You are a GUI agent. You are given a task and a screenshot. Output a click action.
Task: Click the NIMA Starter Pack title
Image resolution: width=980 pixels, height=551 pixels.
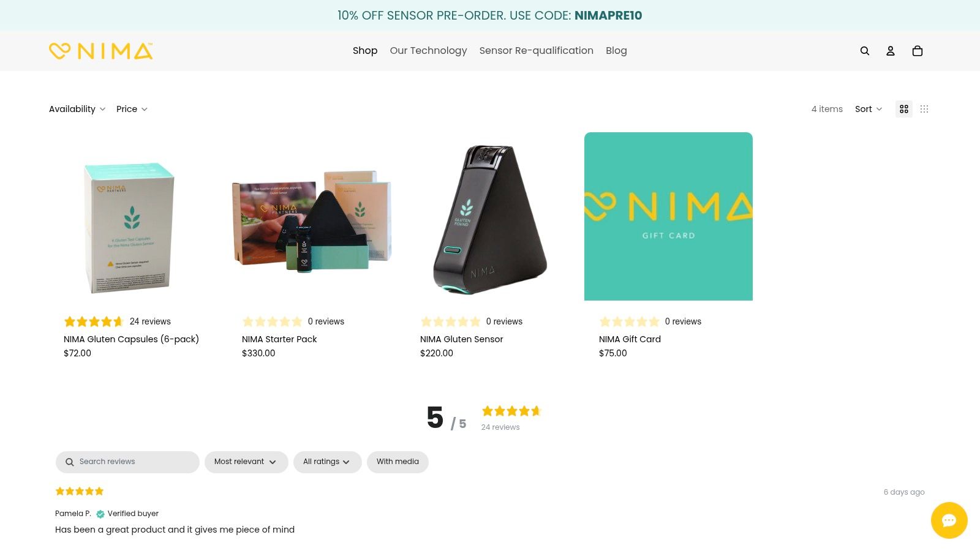click(279, 339)
